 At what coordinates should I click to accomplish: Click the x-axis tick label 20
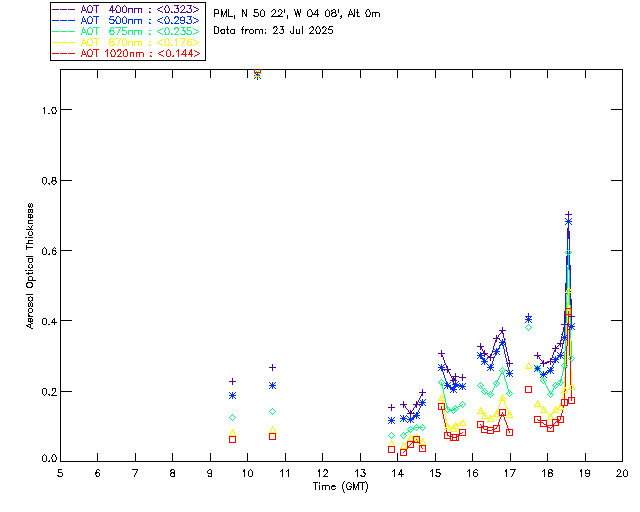622,473
